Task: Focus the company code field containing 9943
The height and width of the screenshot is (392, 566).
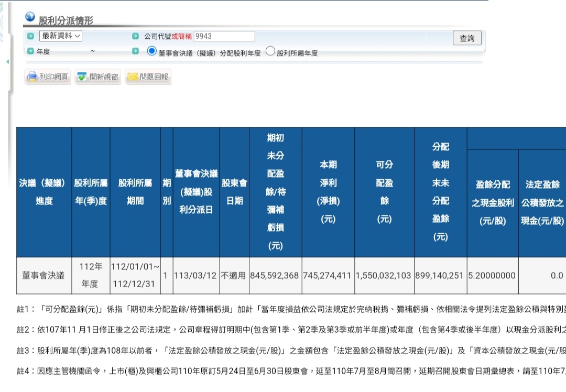Action: coord(224,36)
